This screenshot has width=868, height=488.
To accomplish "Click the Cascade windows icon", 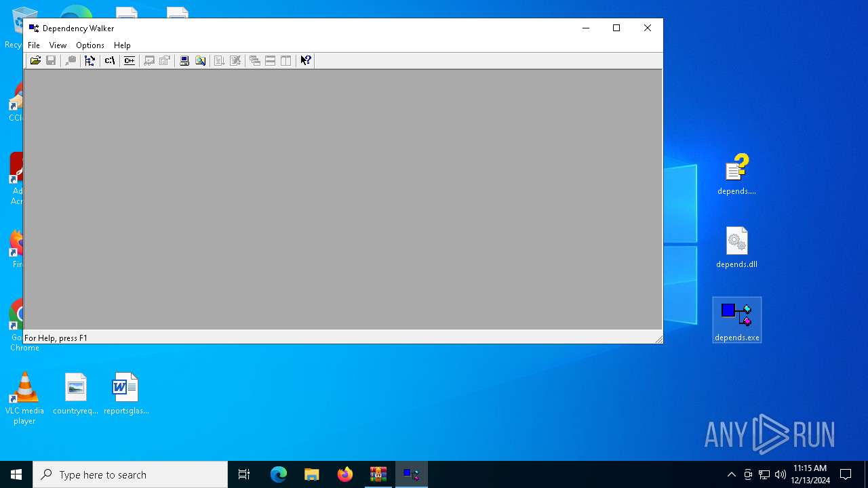I will point(255,60).
